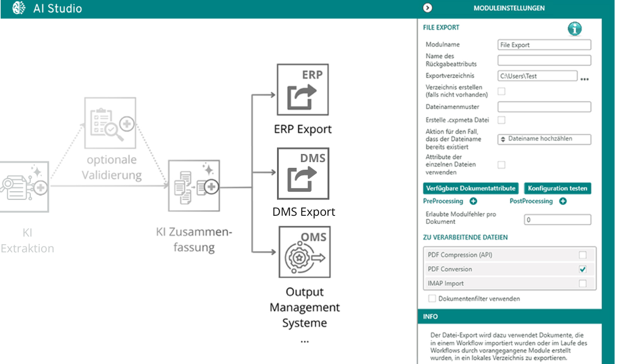Browse Exportverzeichnis with the ellipsis button

[x=584, y=79]
